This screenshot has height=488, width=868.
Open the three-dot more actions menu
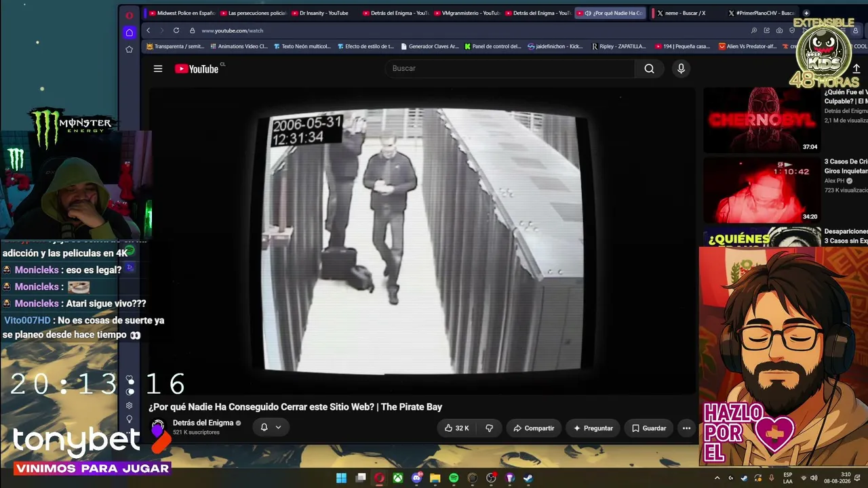coord(686,428)
